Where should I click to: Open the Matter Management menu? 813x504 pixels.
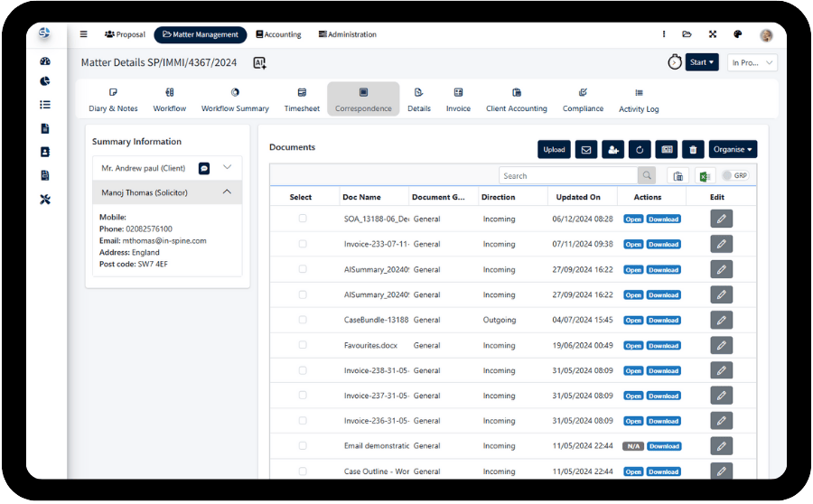[x=201, y=34]
